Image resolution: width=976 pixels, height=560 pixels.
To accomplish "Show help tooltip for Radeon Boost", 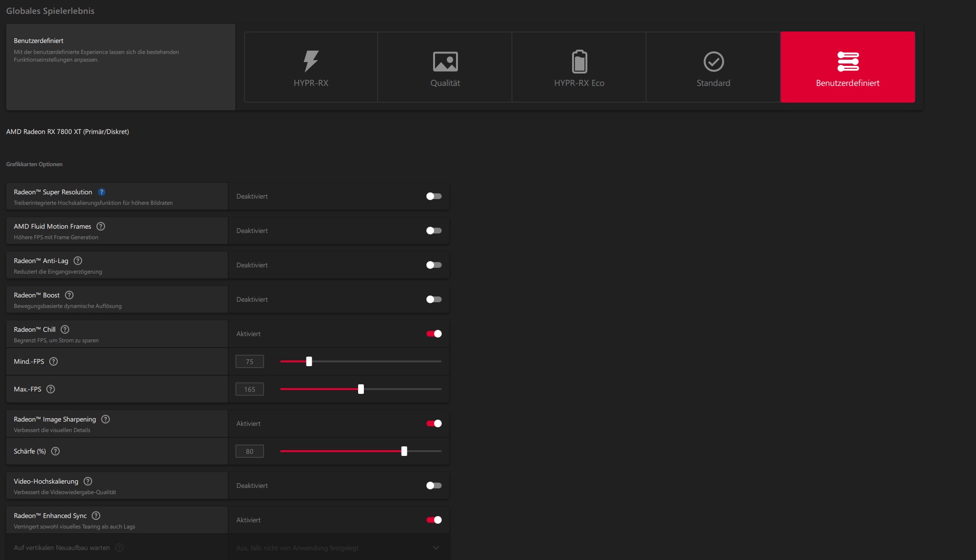I will pos(69,295).
